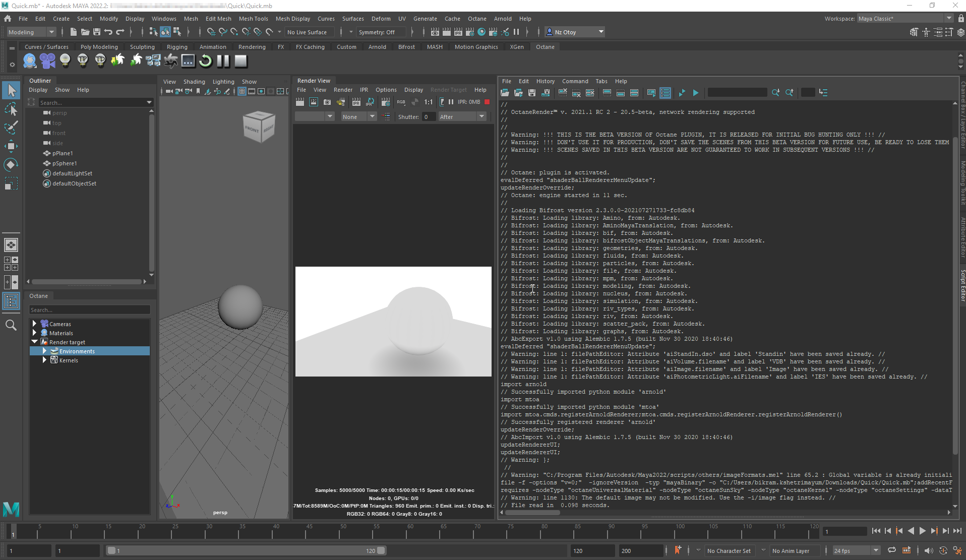Click the 1:1 real size button in Render View
Screen dimensions: 966x560
click(x=429, y=102)
